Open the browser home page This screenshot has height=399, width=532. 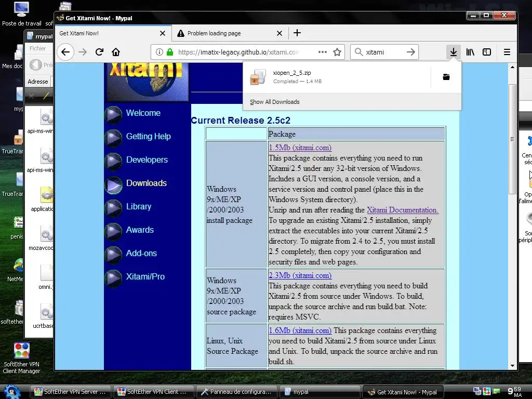click(x=116, y=52)
